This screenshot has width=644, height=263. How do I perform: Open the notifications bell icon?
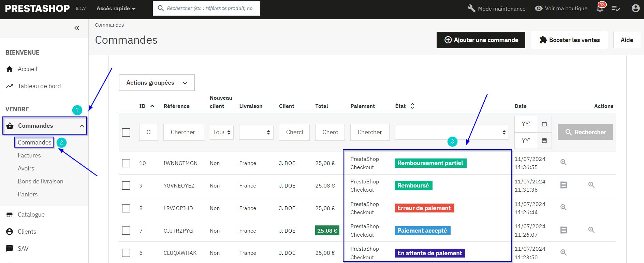[600, 9]
